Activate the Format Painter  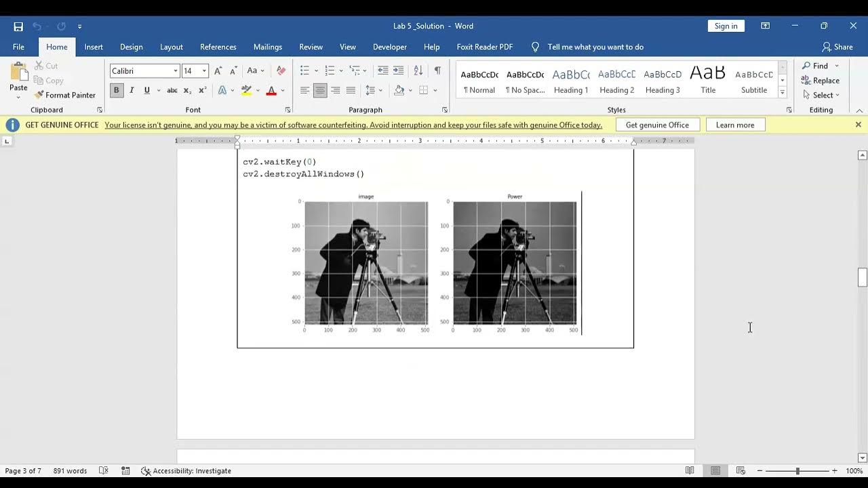[65, 95]
